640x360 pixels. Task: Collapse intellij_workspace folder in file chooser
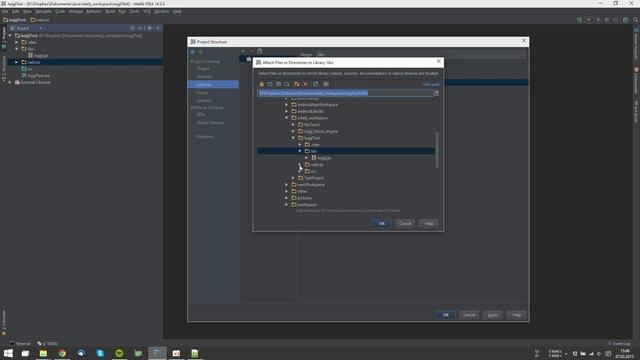[x=287, y=118]
